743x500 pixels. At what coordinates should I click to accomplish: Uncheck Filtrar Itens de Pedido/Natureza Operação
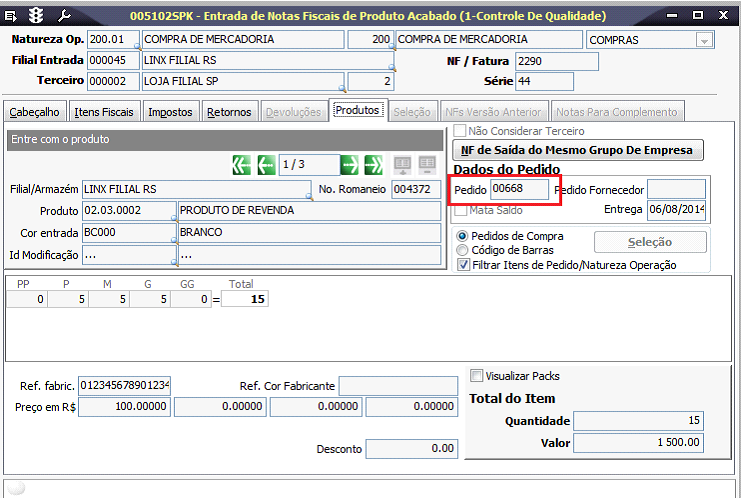[x=462, y=265]
